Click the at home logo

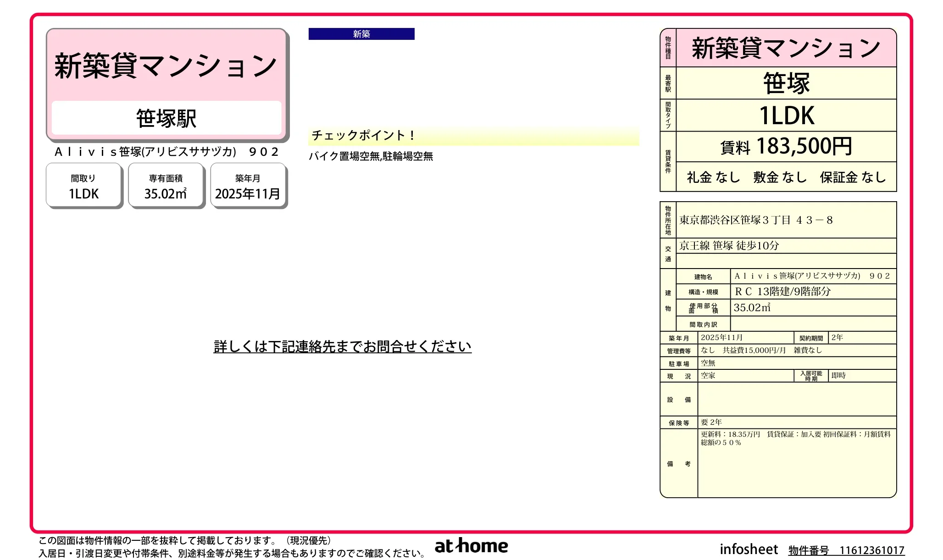coord(471,546)
